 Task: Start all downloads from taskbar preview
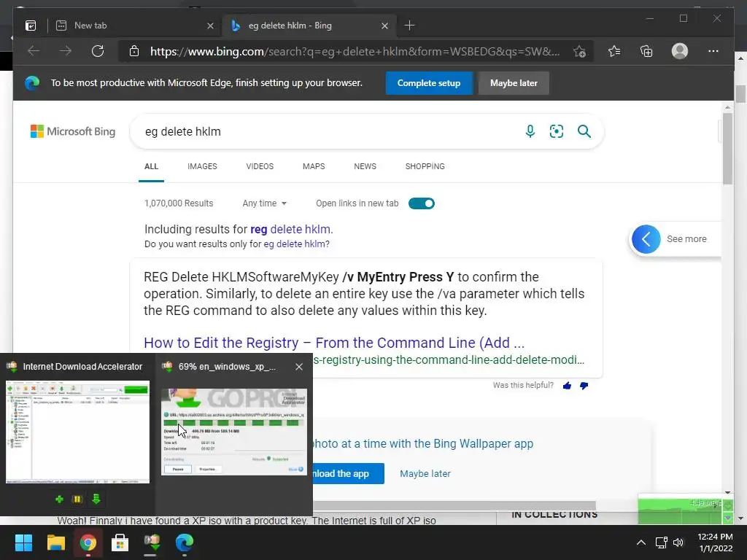[x=96, y=499]
